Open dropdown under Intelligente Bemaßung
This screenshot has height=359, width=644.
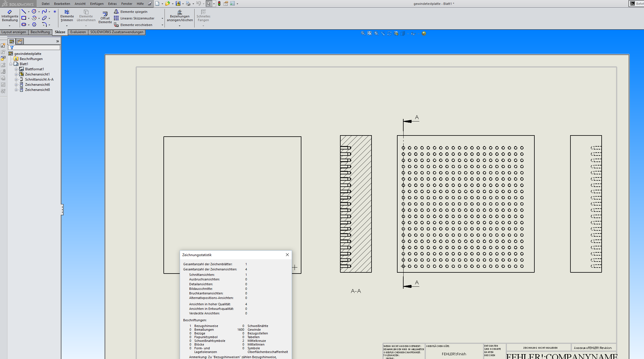tap(9, 26)
